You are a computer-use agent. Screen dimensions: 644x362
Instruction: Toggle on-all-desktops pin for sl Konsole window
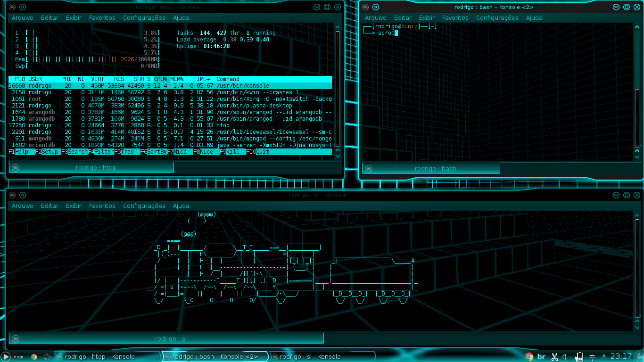click(x=23, y=195)
